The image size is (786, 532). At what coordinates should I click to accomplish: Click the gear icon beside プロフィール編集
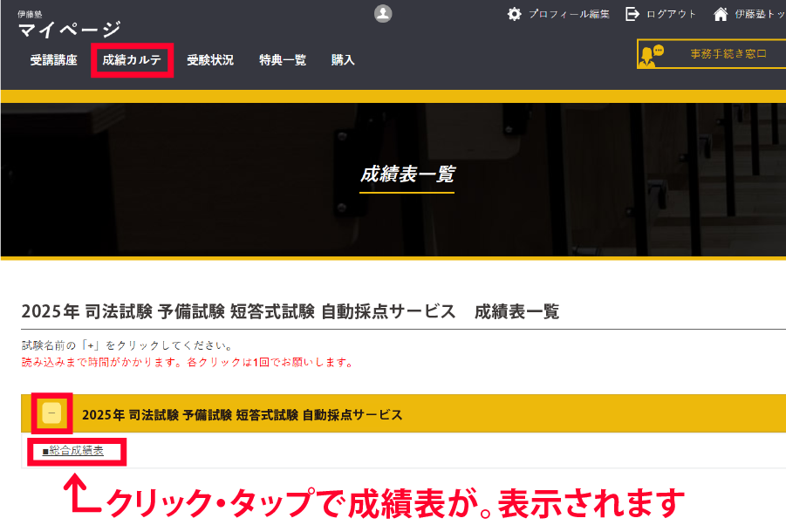tap(515, 14)
